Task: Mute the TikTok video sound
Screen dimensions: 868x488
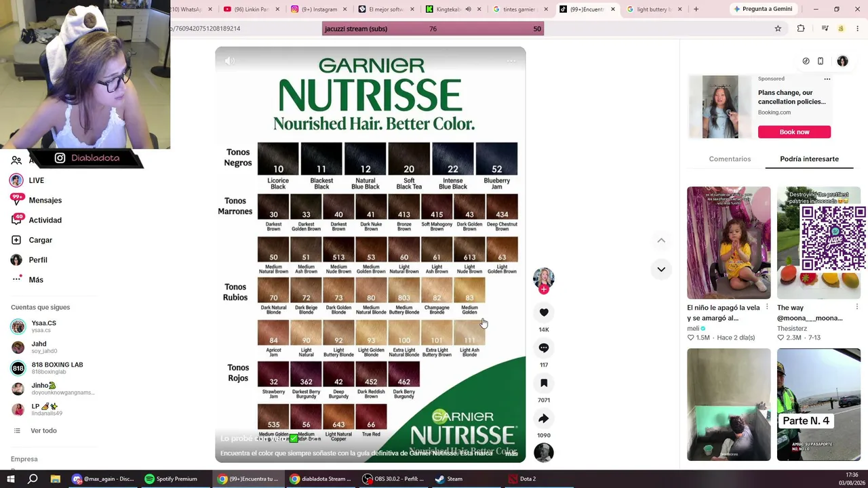Action: (x=230, y=61)
